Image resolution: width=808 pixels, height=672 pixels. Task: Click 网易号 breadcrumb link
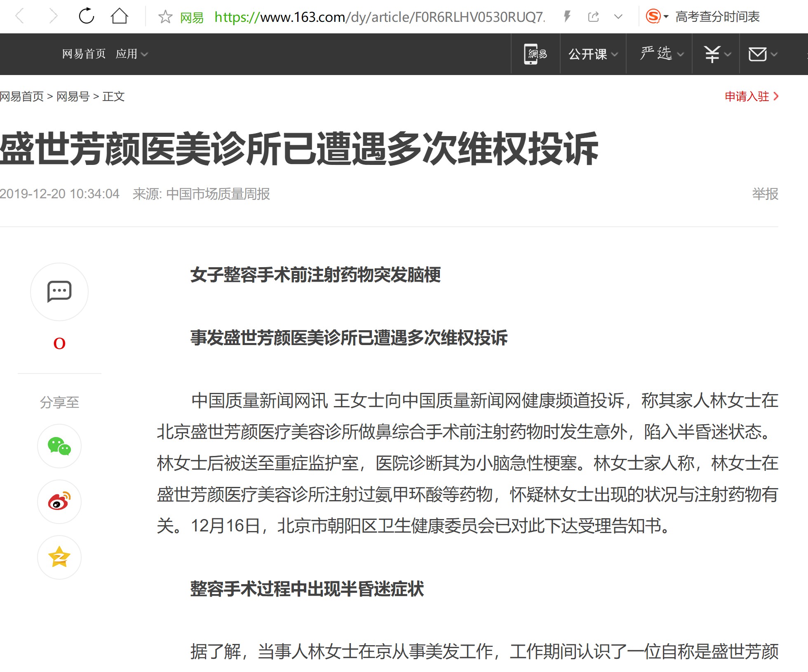pyautogui.click(x=73, y=96)
